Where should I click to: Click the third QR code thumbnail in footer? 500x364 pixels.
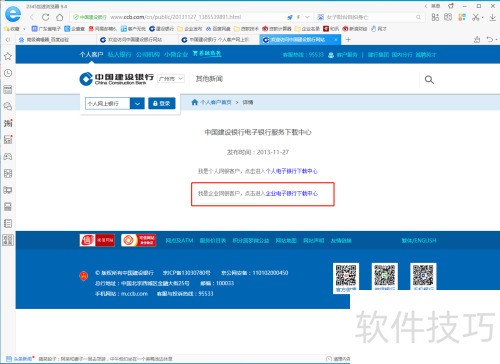pyautogui.click(x=423, y=277)
